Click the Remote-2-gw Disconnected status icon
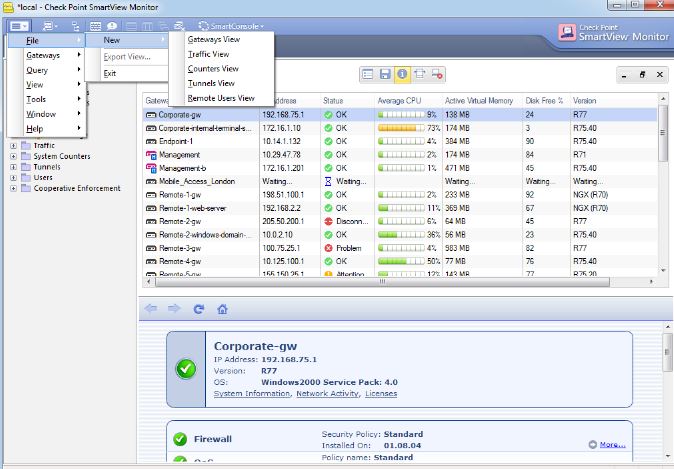The width and height of the screenshot is (674, 469). tap(328, 221)
